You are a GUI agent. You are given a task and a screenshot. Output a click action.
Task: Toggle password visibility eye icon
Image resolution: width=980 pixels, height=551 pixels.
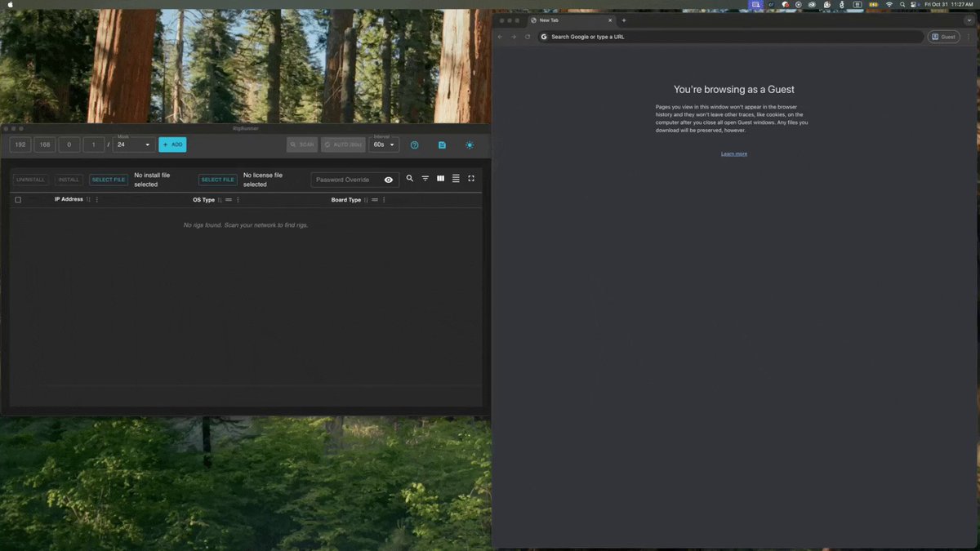(x=389, y=180)
